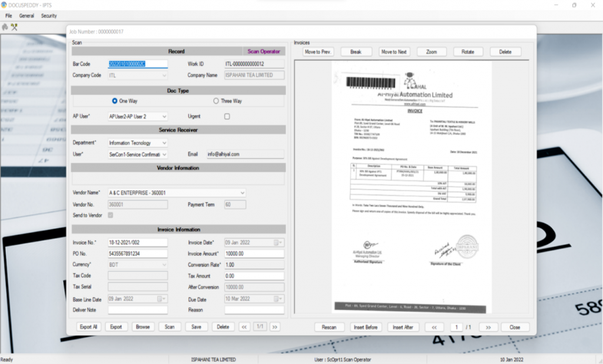Open the Department dropdown
603x364 pixels.
164,143
